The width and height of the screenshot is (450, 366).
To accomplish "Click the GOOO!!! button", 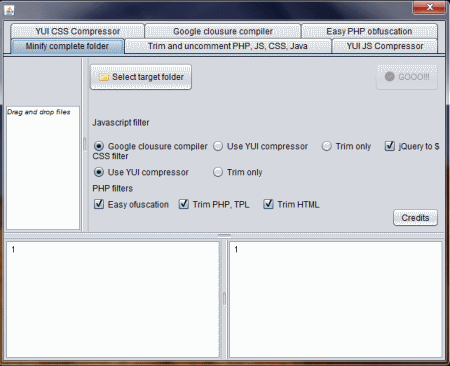I will tap(407, 77).
